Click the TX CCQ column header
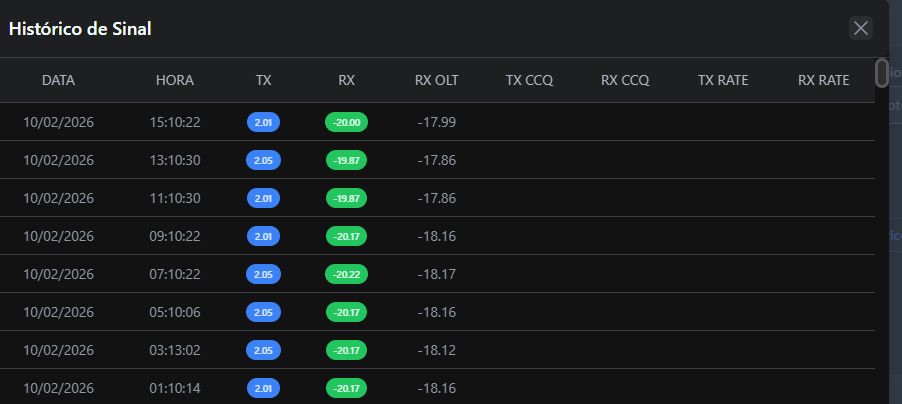The image size is (902, 404). pyautogui.click(x=529, y=80)
